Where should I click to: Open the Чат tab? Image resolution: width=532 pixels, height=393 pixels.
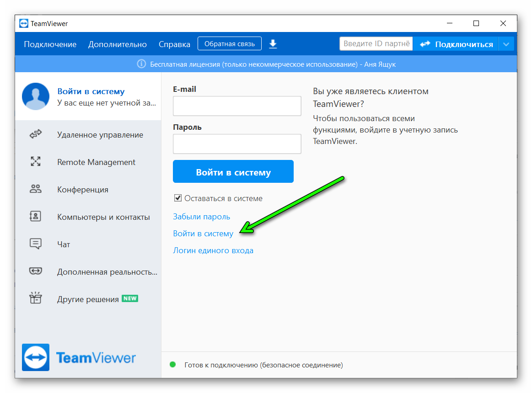coord(88,244)
